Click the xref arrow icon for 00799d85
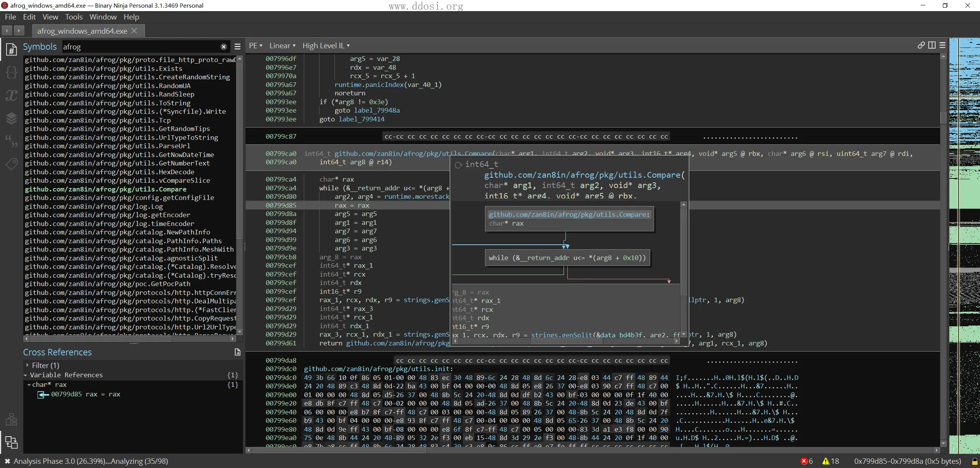This screenshot has width=980, height=468. tap(43, 394)
